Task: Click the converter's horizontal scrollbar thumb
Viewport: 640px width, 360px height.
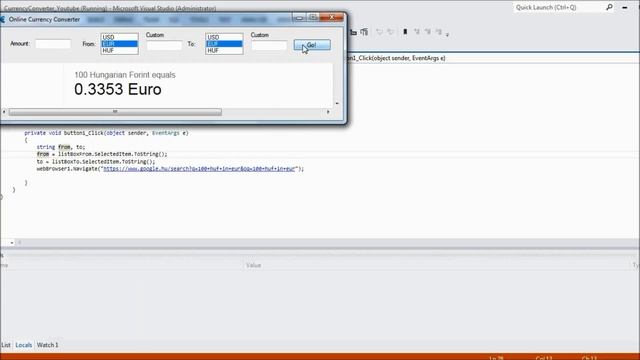Action: click(115, 112)
